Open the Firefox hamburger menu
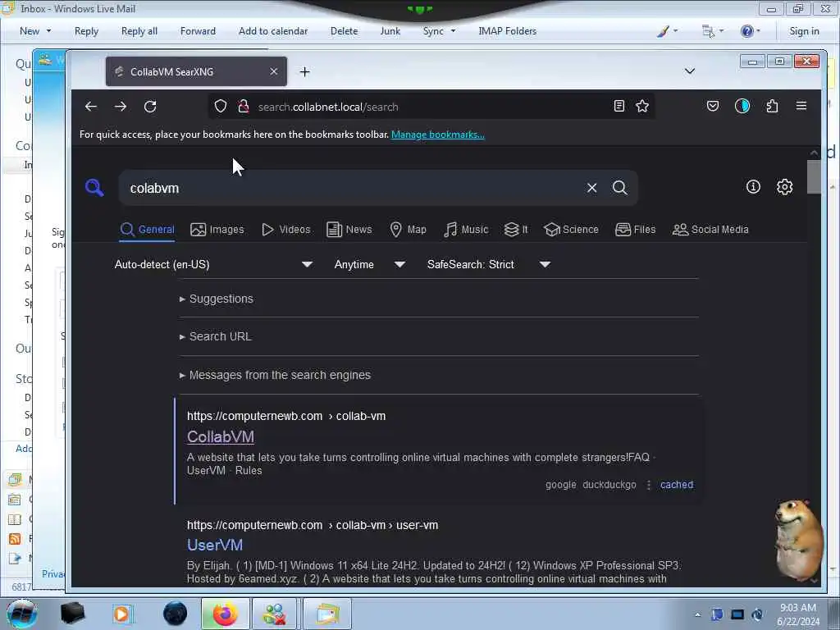Viewport: 840px width, 630px height. coord(801,106)
